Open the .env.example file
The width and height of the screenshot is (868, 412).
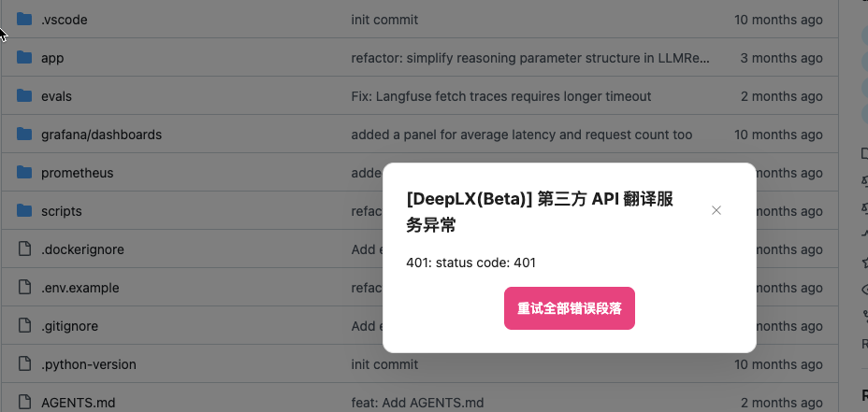click(80, 288)
